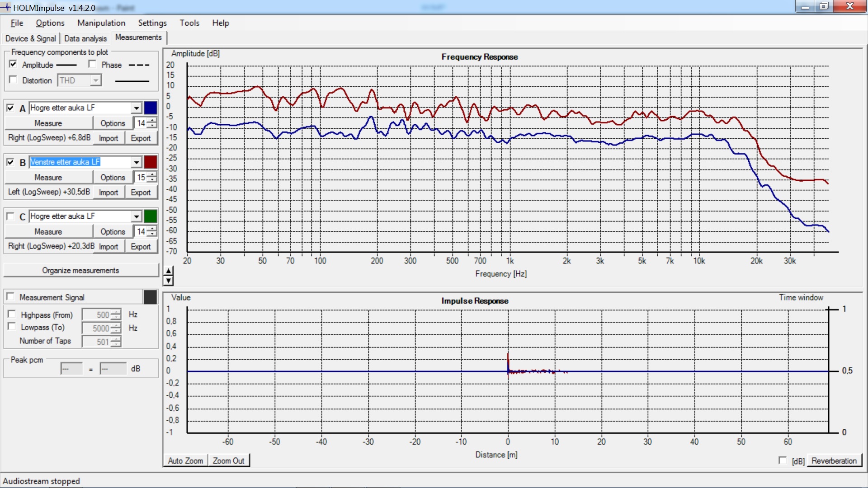Click the HOLMImpulse app icon in title bar

6,7
